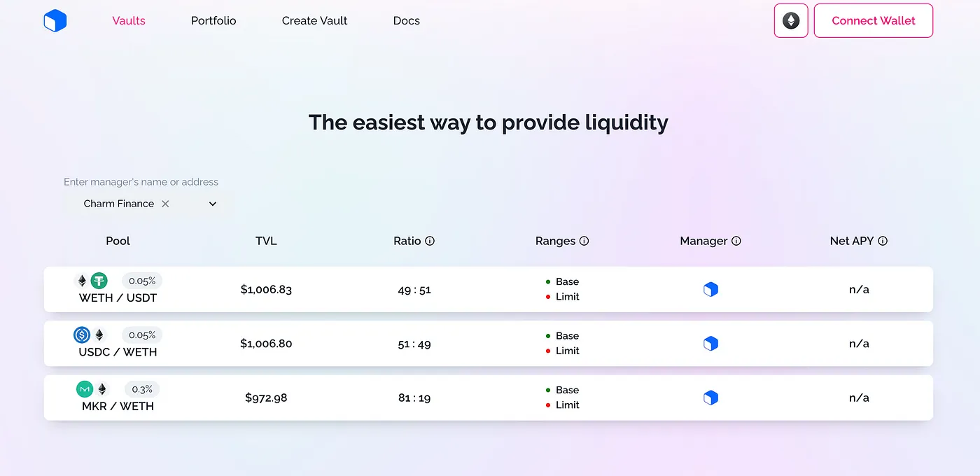Open the Docs link
Screen dimensions: 980x476
(x=406, y=21)
